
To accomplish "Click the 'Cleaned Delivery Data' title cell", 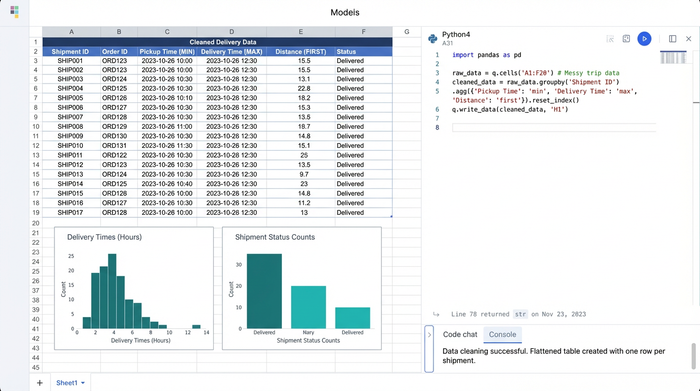I will click(x=217, y=42).
